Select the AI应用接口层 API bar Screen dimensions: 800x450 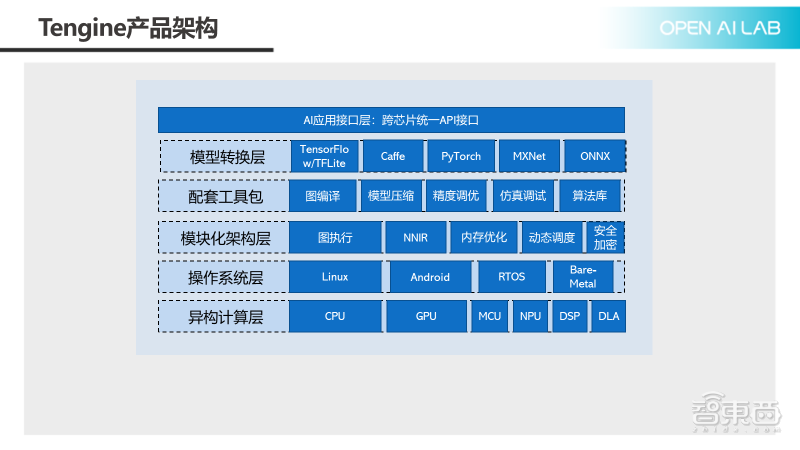[391, 120]
